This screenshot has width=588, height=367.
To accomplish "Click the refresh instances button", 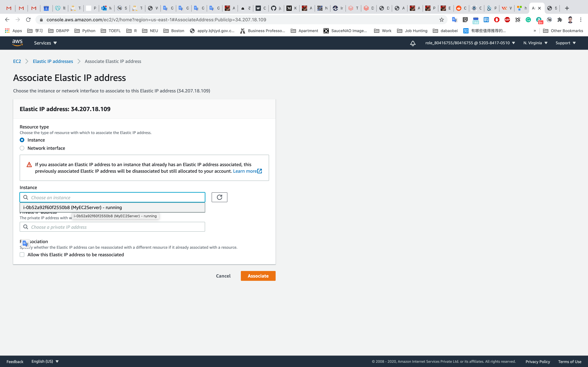I will pyautogui.click(x=219, y=197).
